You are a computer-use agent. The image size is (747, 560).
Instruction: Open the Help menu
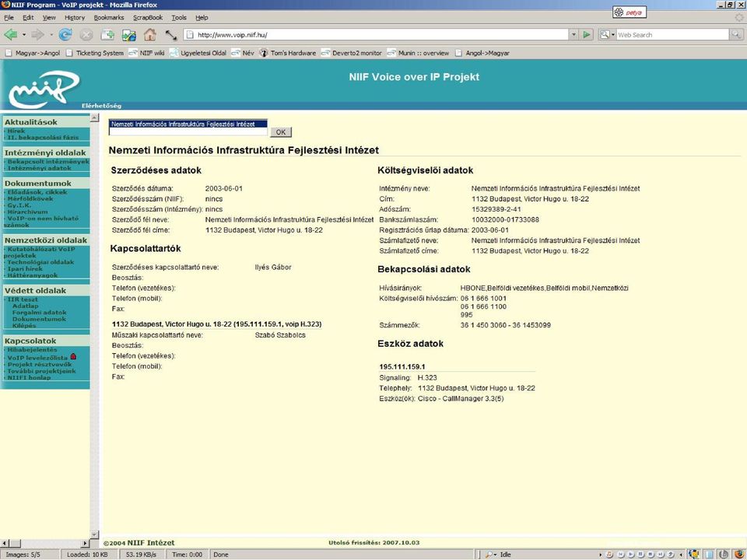tap(202, 18)
